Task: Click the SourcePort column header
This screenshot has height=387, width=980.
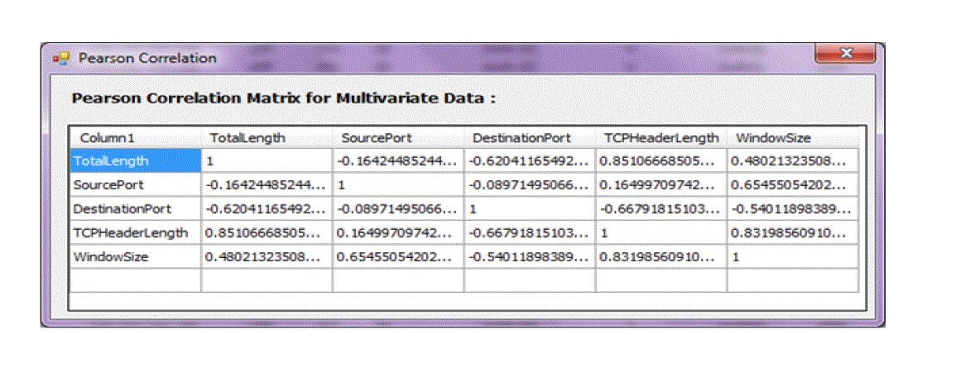Action: click(377, 138)
